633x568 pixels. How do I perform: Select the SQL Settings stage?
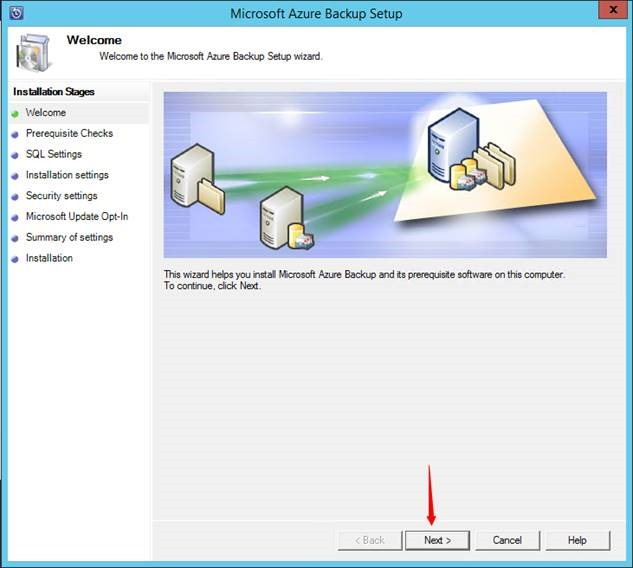click(54, 154)
